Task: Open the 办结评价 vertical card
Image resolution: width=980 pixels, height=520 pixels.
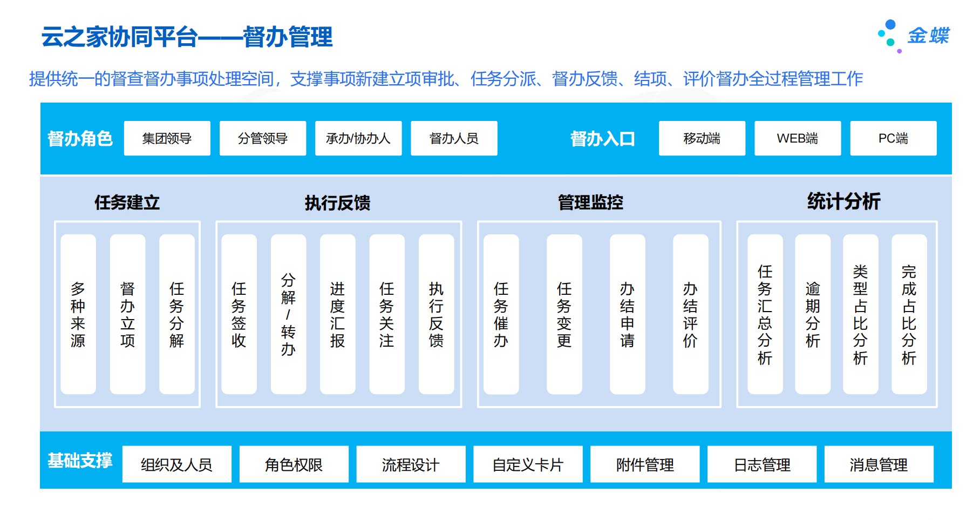Action: 690,314
